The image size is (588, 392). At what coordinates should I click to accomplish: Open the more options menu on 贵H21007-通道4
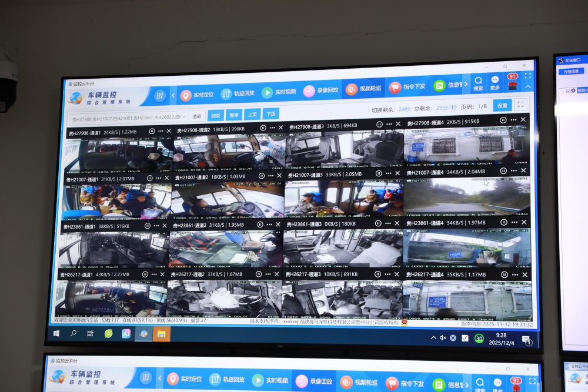pyautogui.click(x=513, y=171)
